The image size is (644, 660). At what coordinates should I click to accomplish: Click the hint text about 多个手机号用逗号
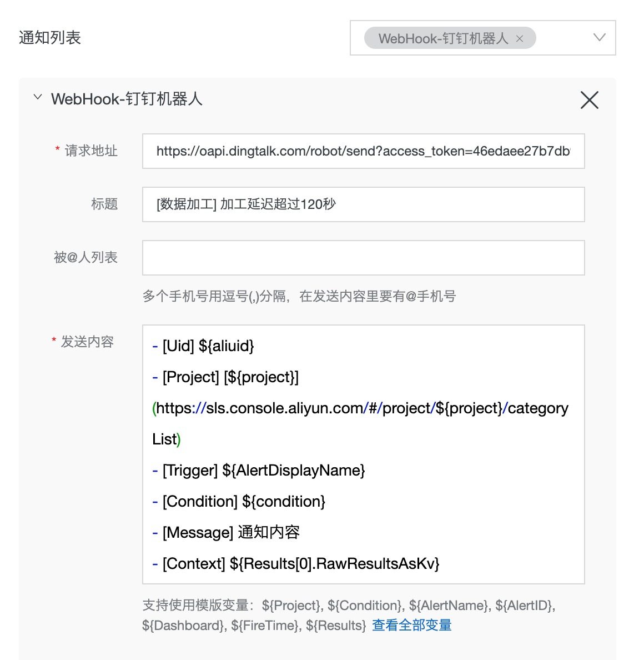299,296
